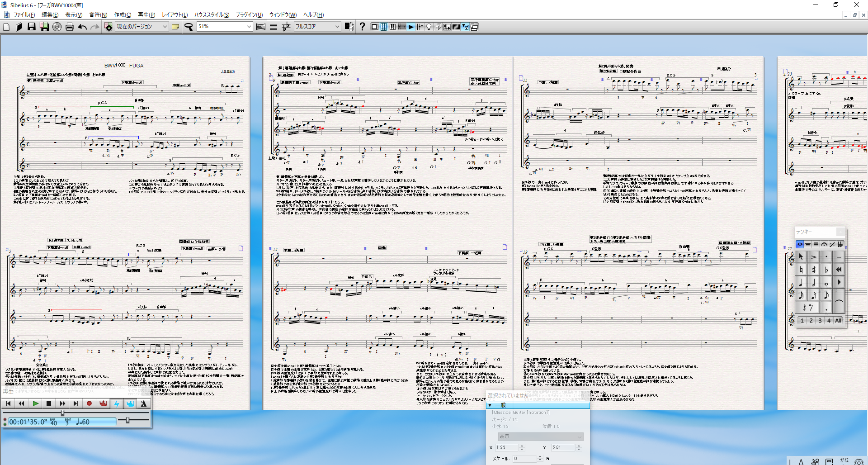The height and width of the screenshot is (465, 868).
Task: Click the question mark Help icon
Action: pyautogui.click(x=362, y=27)
